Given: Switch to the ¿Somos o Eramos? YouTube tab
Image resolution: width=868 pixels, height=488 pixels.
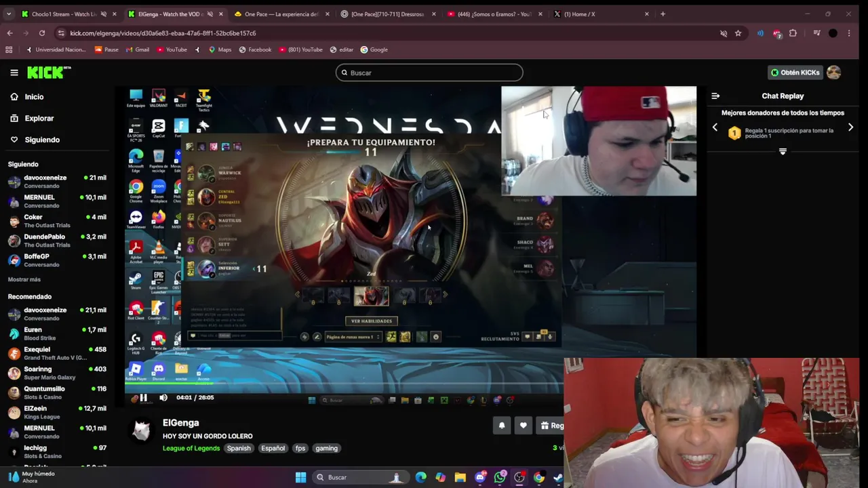Looking at the screenshot, I should (494, 14).
